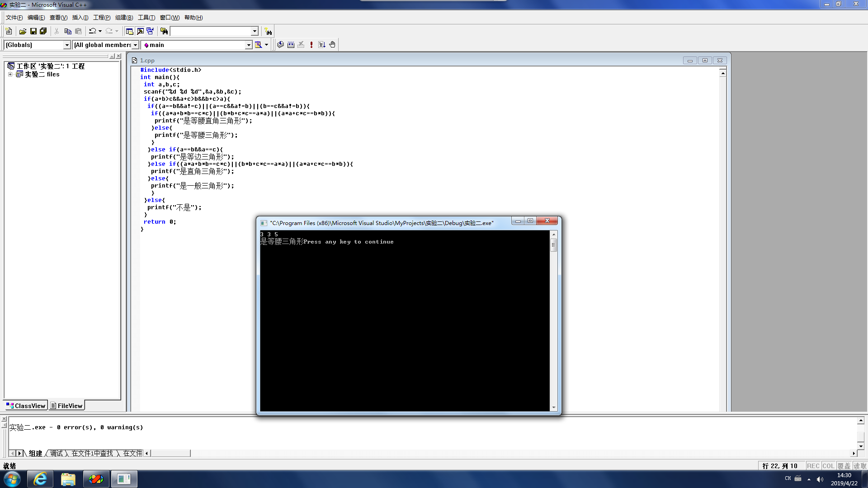The image size is (868, 488).
Task: Open the (Globals) class dropdown
Action: click(x=66, y=45)
